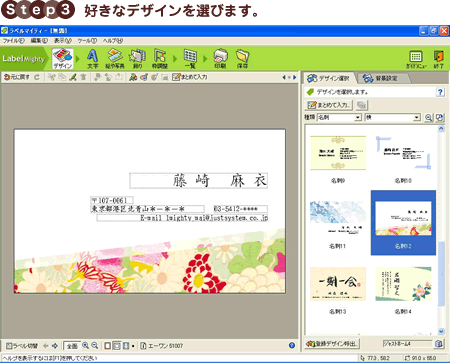Click the redo arrow icon
The width and height of the screenshot is (450, 363).
pyautogui.click(x=37, y=77)
